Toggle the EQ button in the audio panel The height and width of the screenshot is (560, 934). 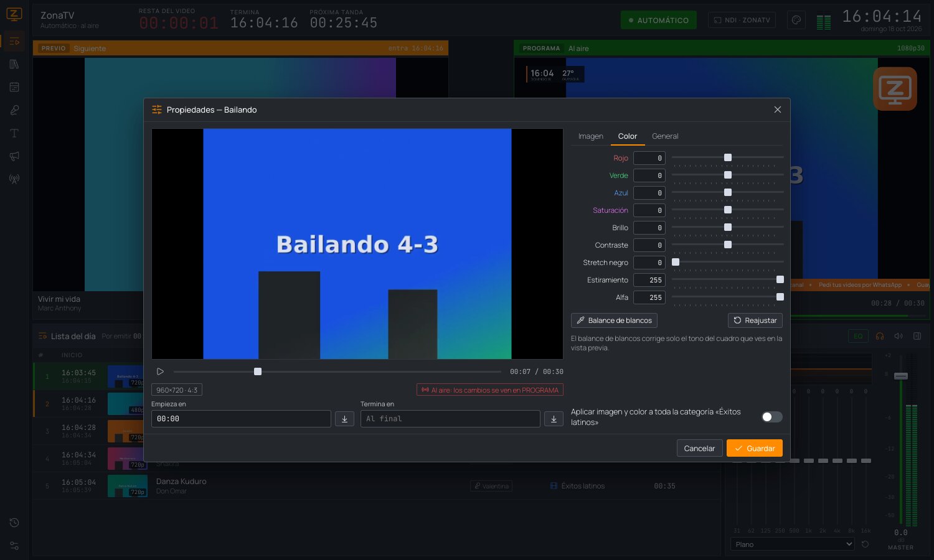pyautogui.click(x=858, y=336)
